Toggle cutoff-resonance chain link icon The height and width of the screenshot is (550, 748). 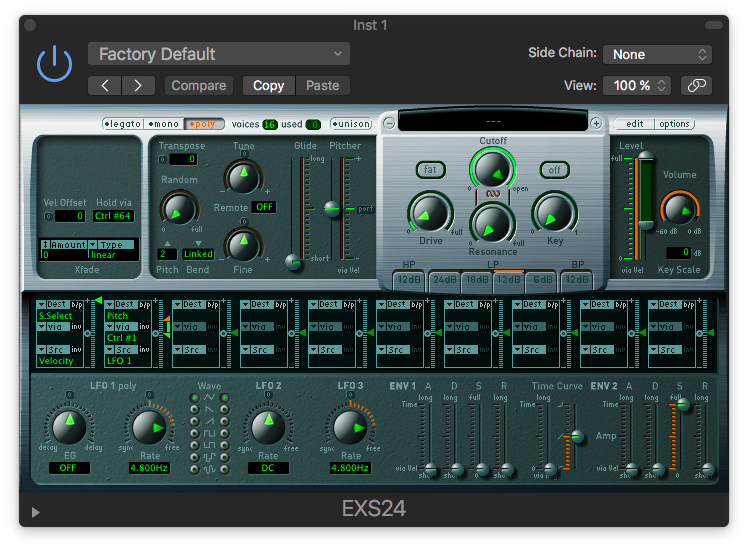(493, 193)
